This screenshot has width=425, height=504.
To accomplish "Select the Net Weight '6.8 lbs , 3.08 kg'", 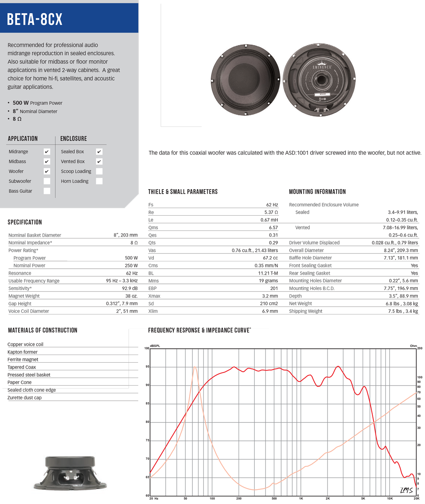I will coord(402,304).
